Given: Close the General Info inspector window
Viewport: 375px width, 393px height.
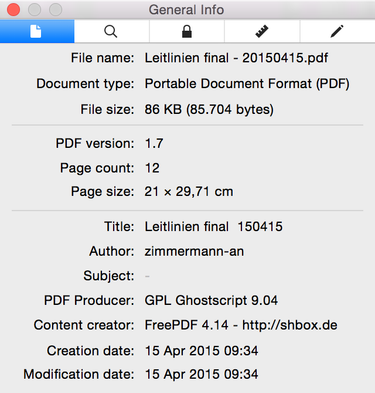Looking at the screenshot, I should click(x=14, y=10).
